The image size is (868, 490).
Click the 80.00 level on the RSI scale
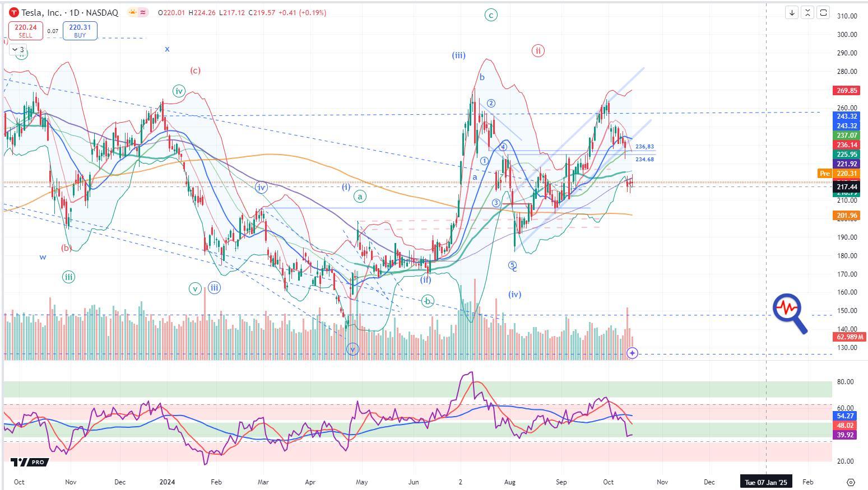[846, 382]
